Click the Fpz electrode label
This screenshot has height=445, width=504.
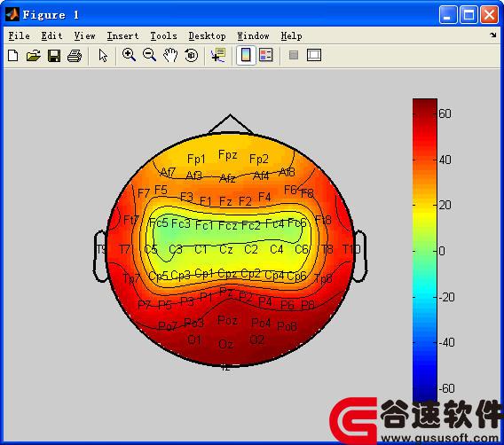click(227, 155)
